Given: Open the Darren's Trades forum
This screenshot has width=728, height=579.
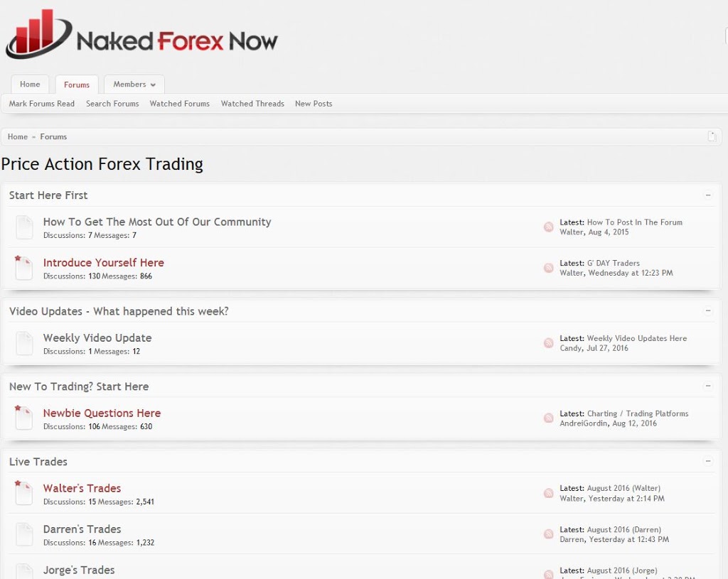Looking at the screenshot, I should pos(82,529).
